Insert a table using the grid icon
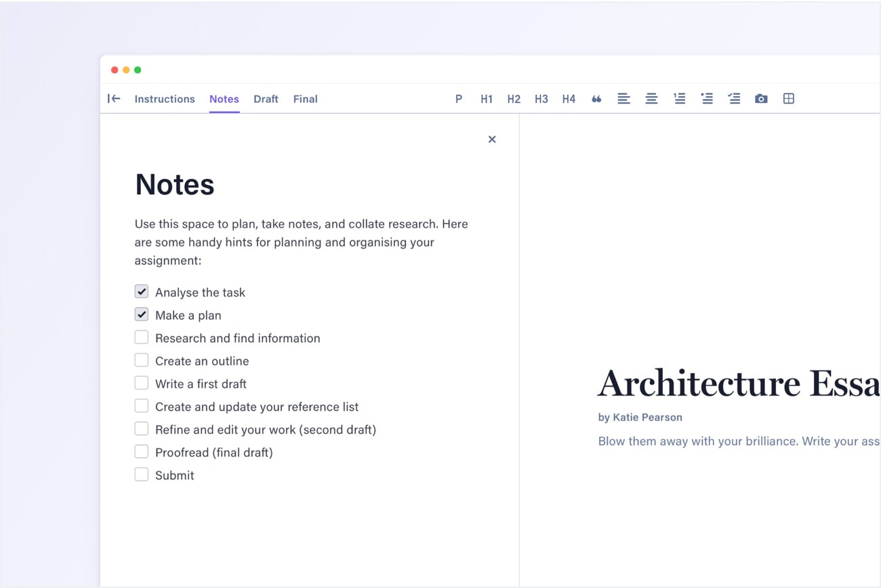 click(x=789, y=99)
